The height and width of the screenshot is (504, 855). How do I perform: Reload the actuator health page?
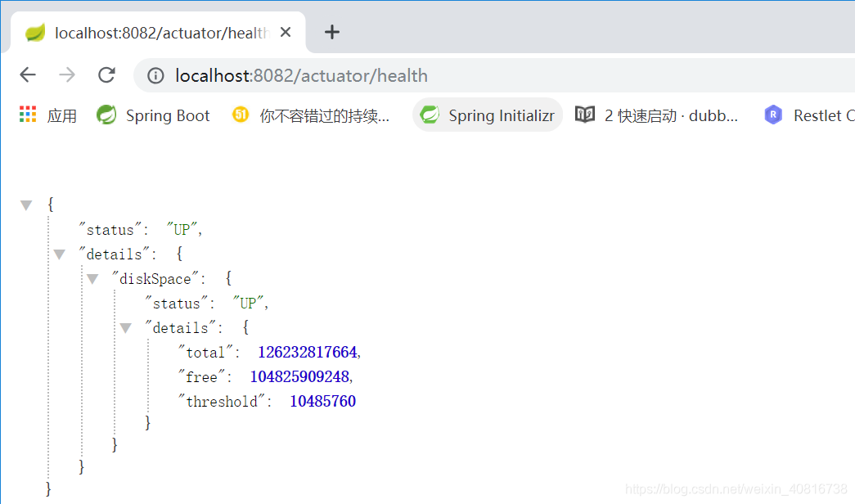[107, 74]
